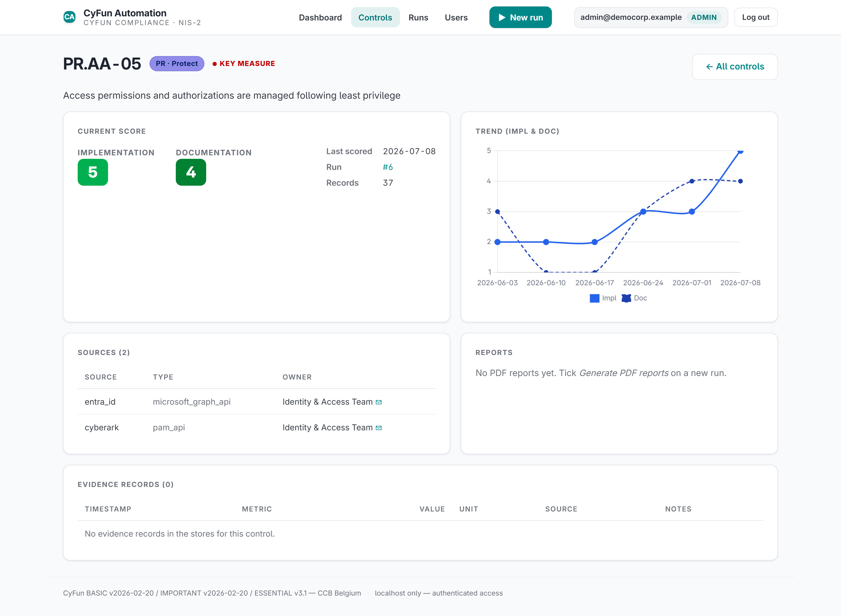Screen dimensions: 841x616
Task: Click the cyberark source cell
Action: tap(101, 428)
